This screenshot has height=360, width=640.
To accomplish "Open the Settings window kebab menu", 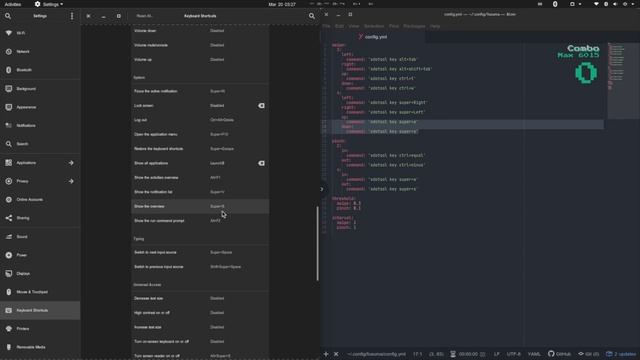I will click(x=72, y=16).
